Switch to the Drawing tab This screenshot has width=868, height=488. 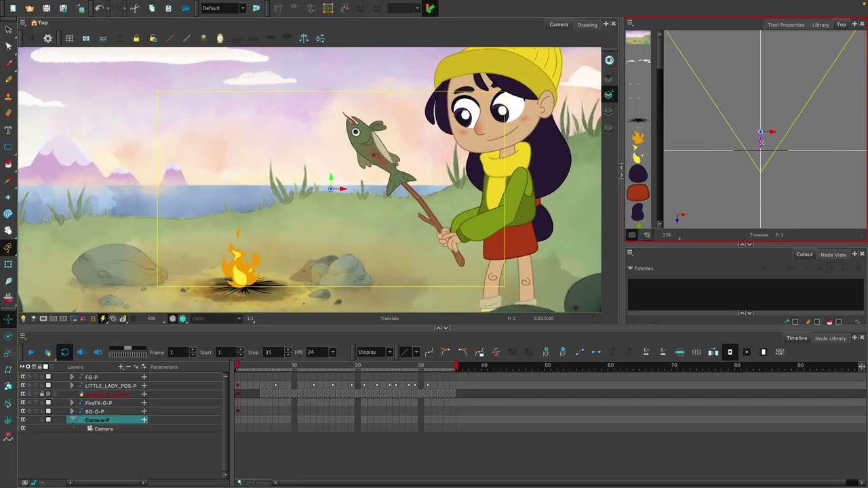tap(587, 24)
